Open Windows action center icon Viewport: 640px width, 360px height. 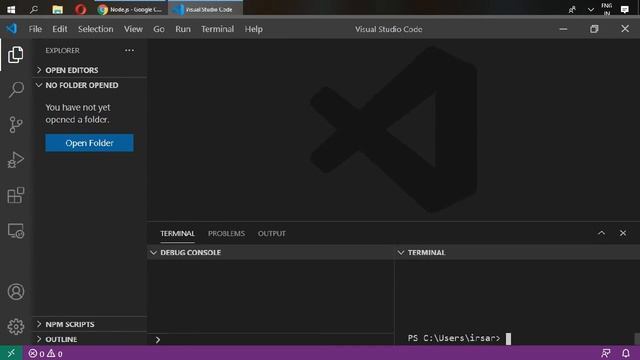[624, 9]
